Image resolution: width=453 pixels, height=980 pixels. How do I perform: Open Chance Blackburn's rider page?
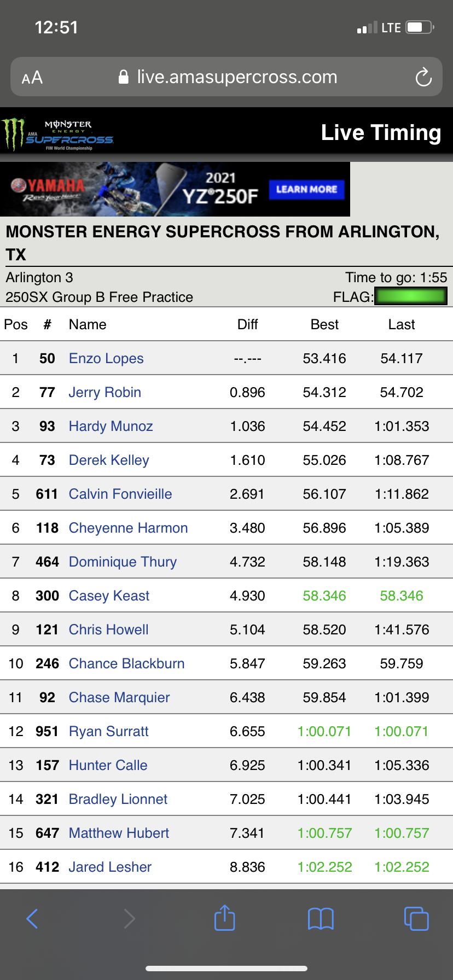click(x=126, y=663)
